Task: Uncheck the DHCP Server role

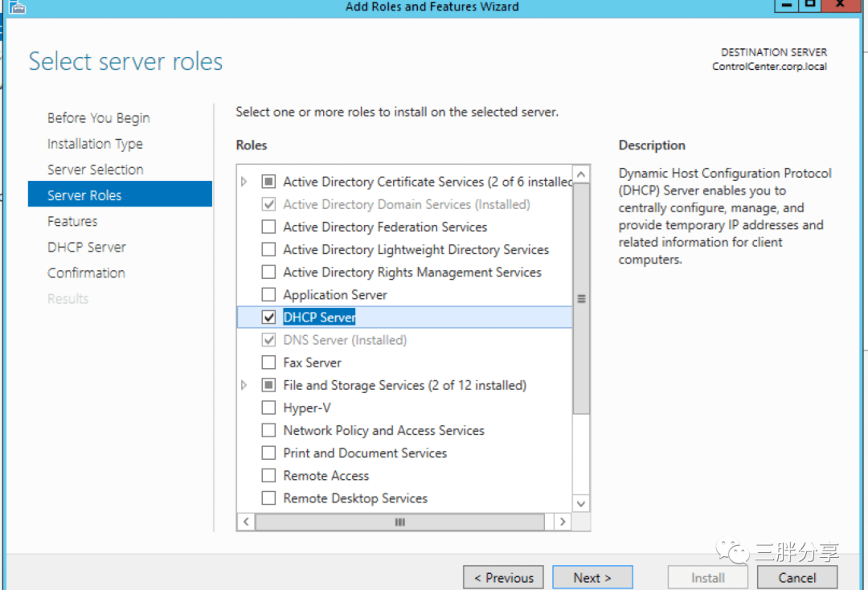Action: click(x=269, y=317)
